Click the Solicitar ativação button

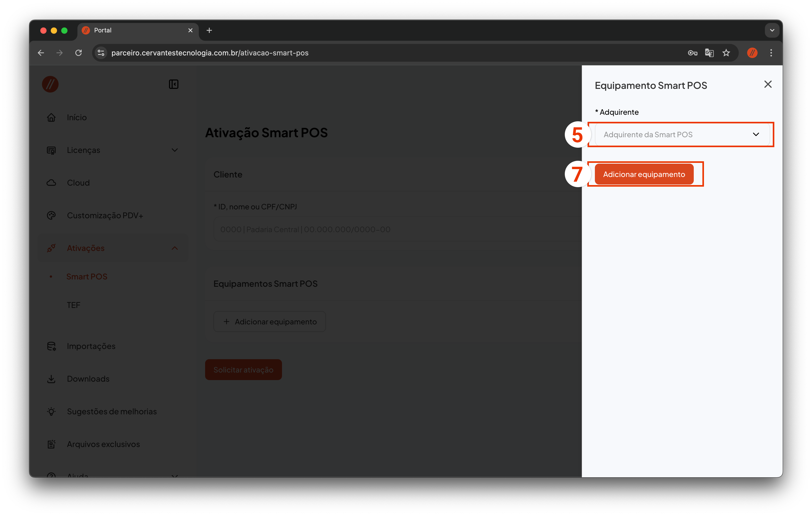243,370
